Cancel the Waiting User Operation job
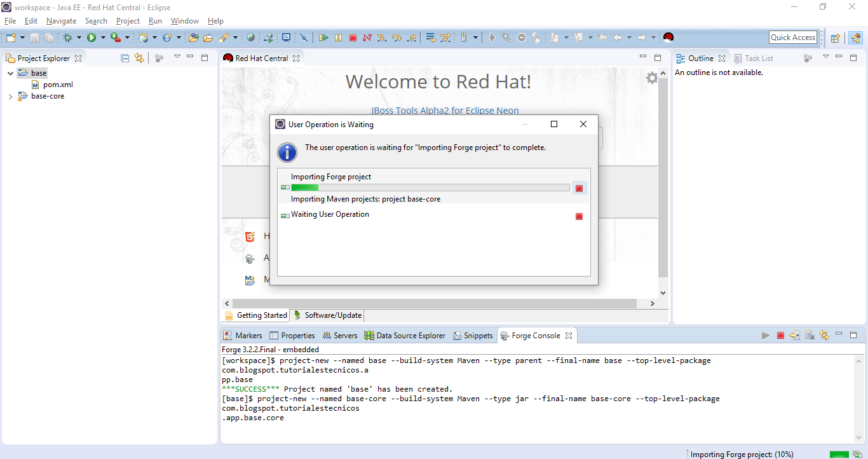Screen dimensions: 868x459 coord(579,216)
